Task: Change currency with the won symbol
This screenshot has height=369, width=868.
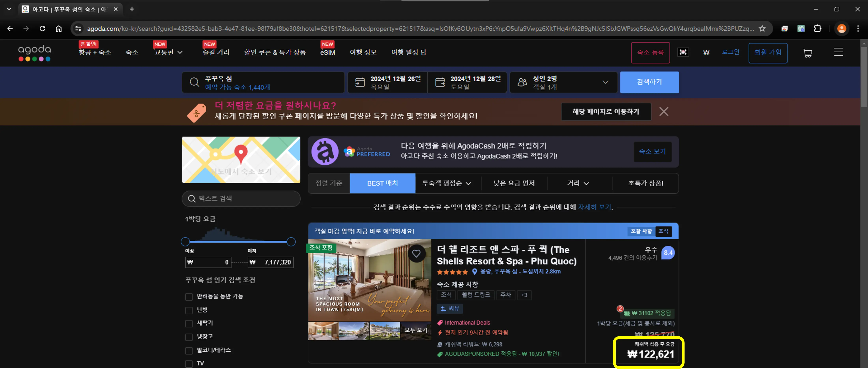Action: click(706, 52)
